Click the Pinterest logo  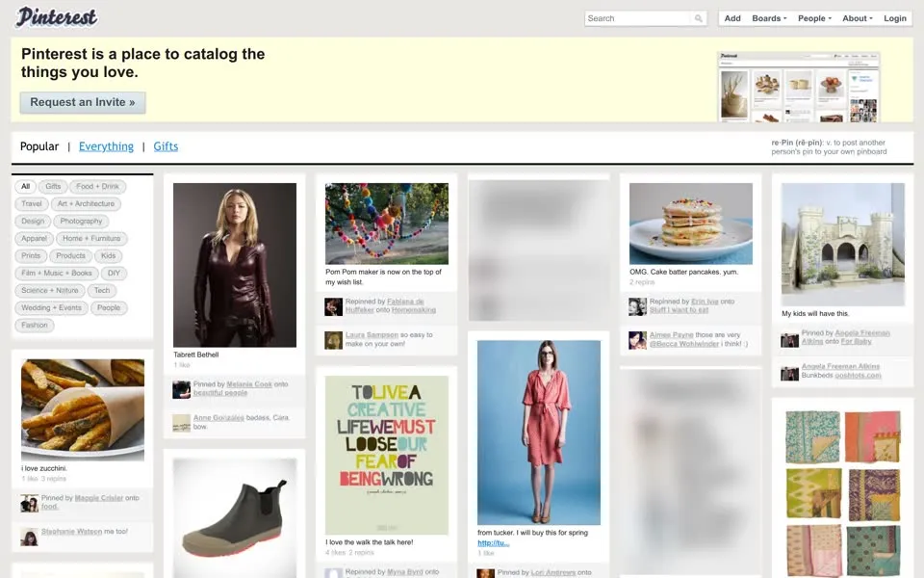point(57,17)
